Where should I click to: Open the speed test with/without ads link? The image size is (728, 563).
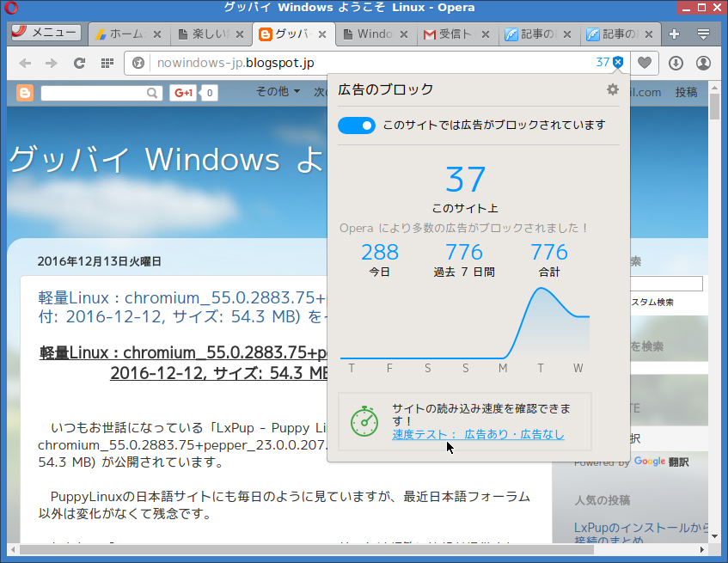[x=478, y=434]
